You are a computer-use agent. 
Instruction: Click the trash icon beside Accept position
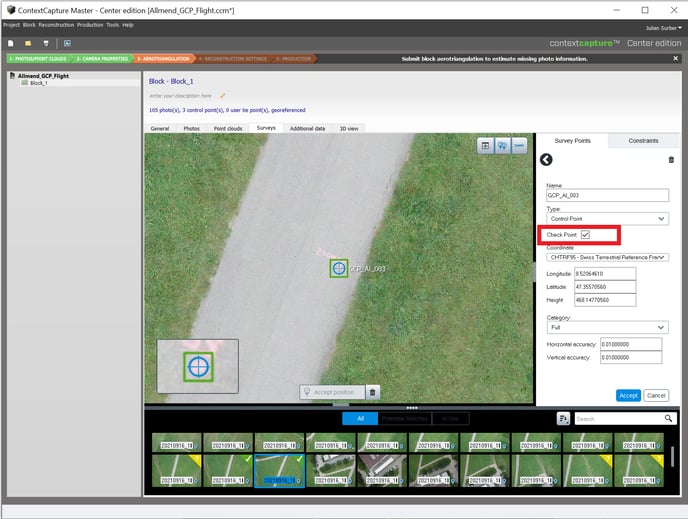point(373,392)
